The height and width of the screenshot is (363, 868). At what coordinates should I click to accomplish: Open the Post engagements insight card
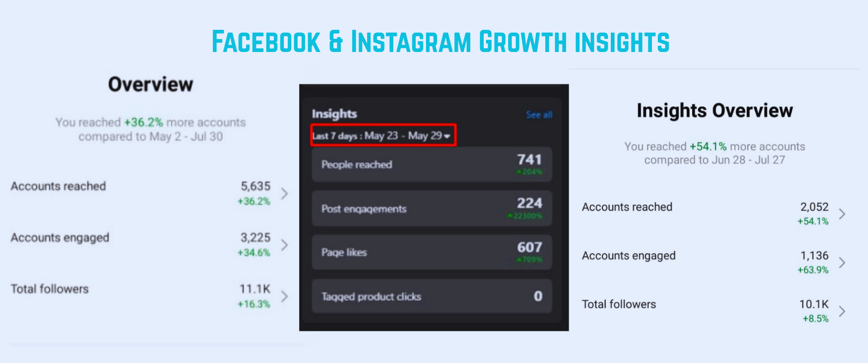click(431, 208)
